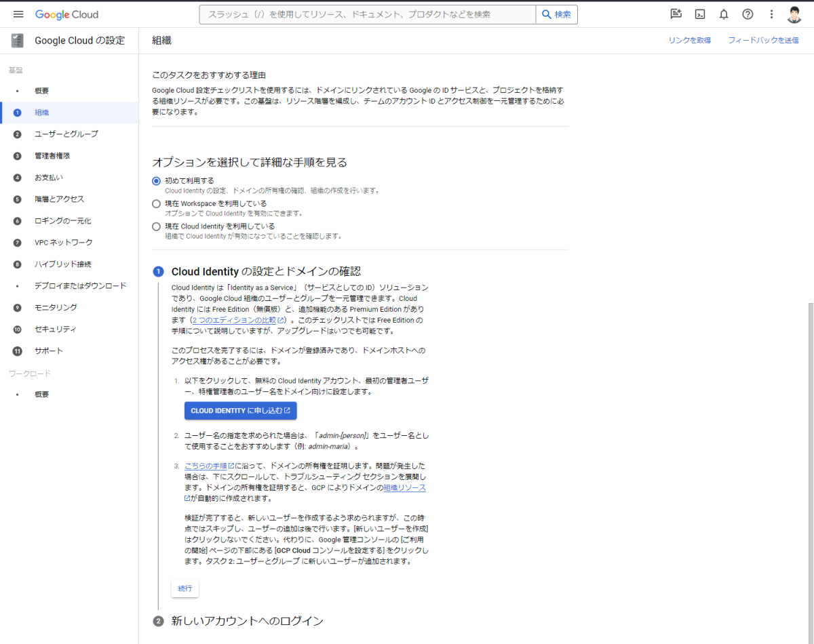Viewport: 814px width, 644px height.
Task: Select 現在 Cloud Identity を利用している option
Action: tap(157, 226)
